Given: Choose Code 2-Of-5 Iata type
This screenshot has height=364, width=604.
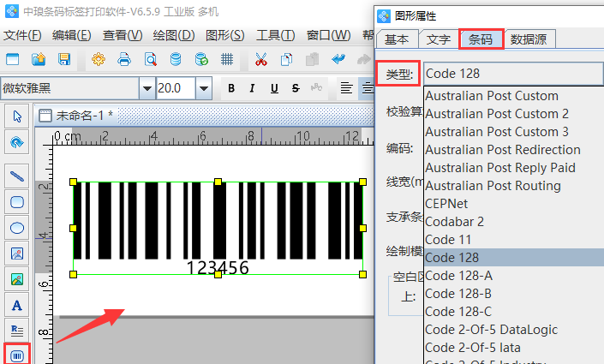Looking at the screenshot, I should pos(514,348).
